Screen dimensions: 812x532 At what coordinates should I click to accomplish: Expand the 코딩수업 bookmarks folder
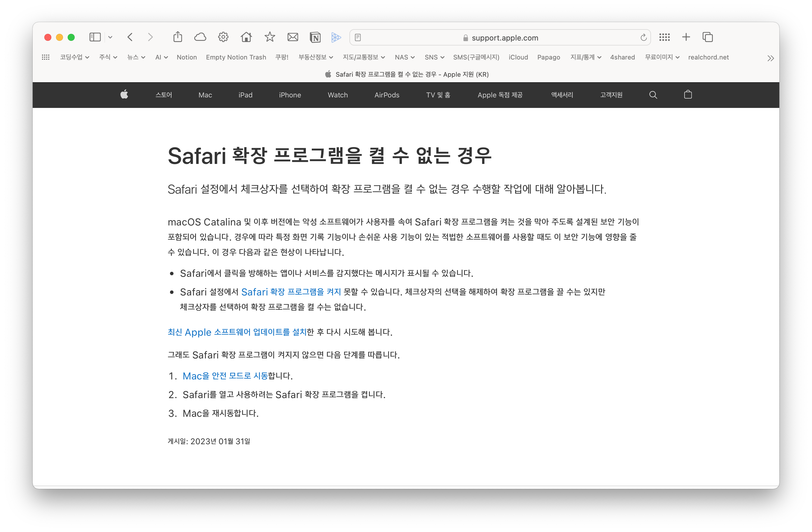coord(74,57)
